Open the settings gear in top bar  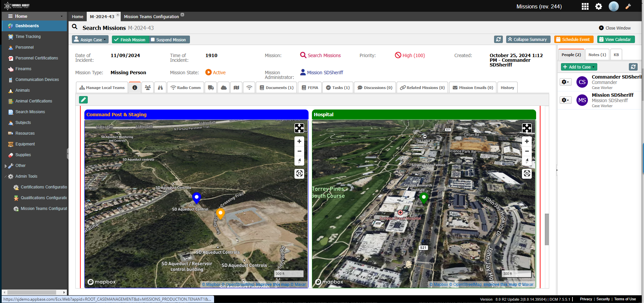(x=599, y=6)
